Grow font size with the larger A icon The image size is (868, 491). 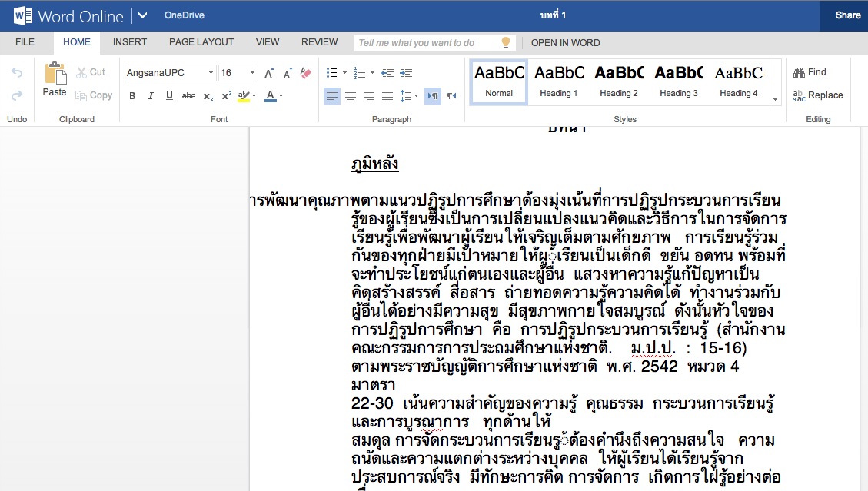[x=269, y=74]
